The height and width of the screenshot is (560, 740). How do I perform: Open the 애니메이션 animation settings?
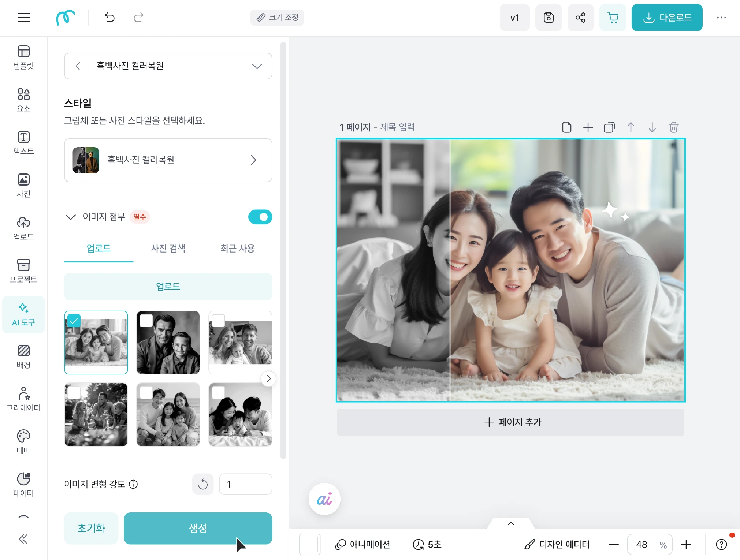tap(362, 545)
